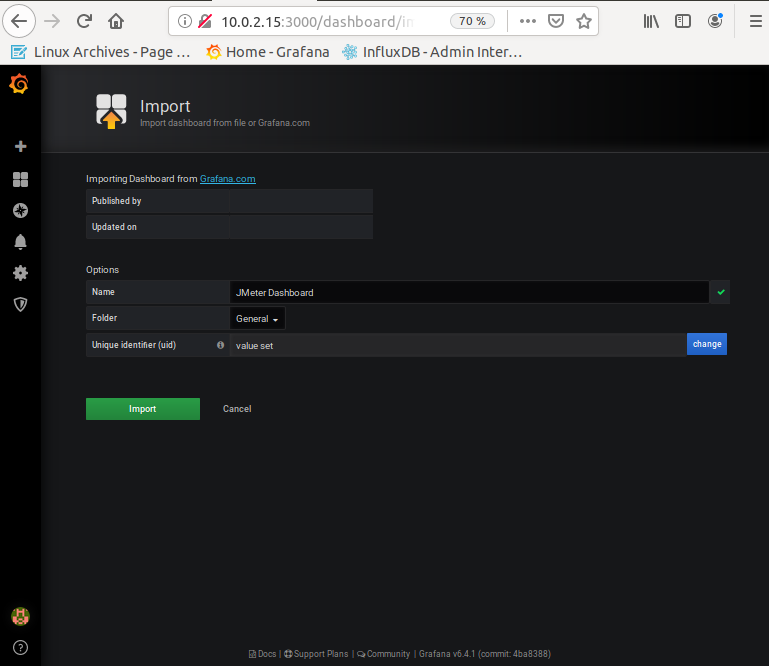The image size is (769, 666).
Task: Click the uid value set field
Action: point(458,345)
